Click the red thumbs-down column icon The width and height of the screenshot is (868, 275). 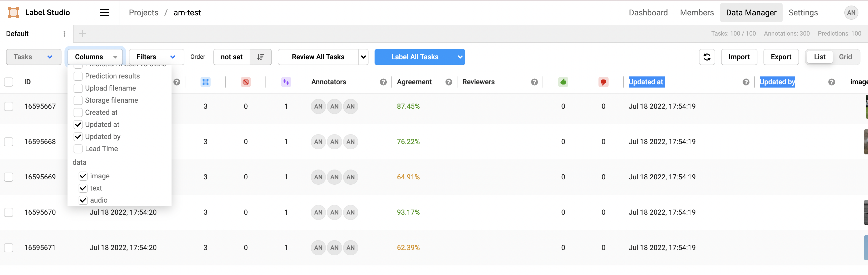[x=603, y=82]
